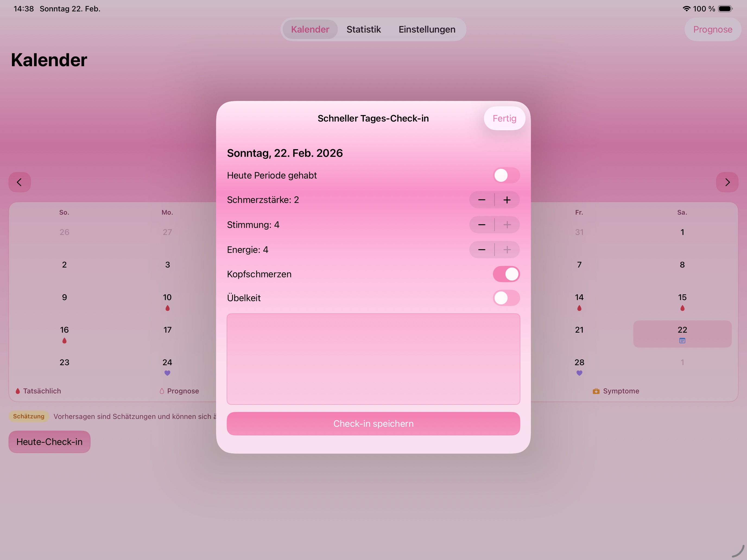Navigate to the previous month with the left chevron

[x=19, y=182]
